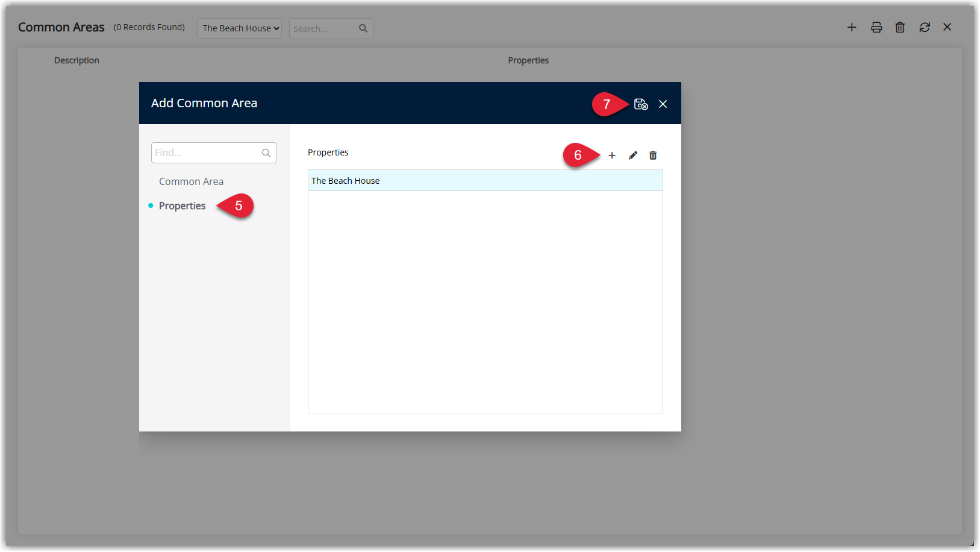Close the Common Areas page
This screenshot has height=552, width=980.
click(x=947, y=27)
